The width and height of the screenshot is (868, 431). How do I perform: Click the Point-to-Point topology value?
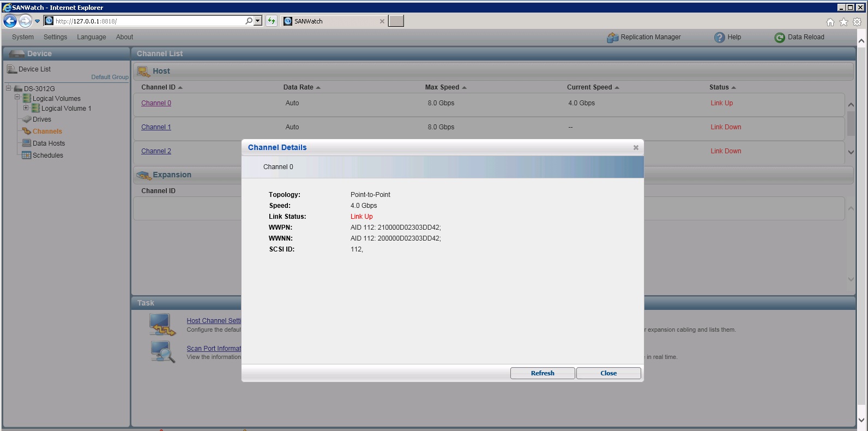click(370, 195)
